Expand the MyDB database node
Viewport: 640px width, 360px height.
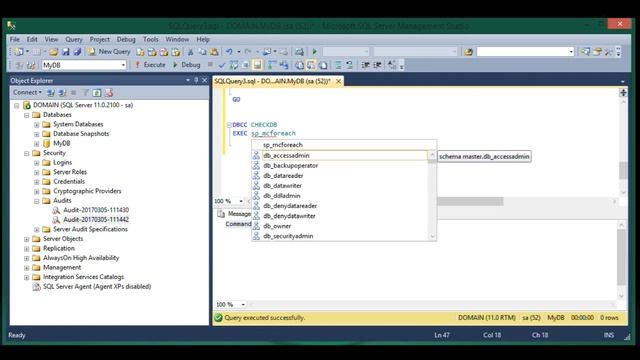[37, 144]
